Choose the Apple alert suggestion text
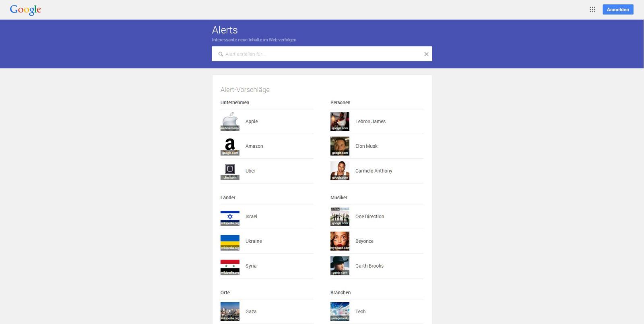This screenshot has height=324, width=644. tap(252, 122)
